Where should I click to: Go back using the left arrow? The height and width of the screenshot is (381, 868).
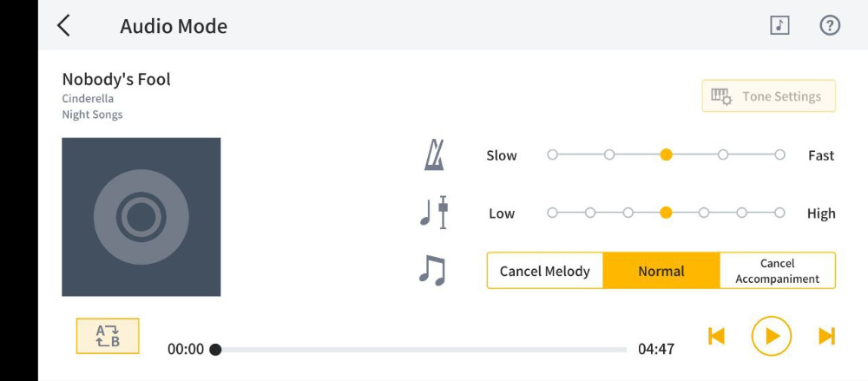click(64, 25)
